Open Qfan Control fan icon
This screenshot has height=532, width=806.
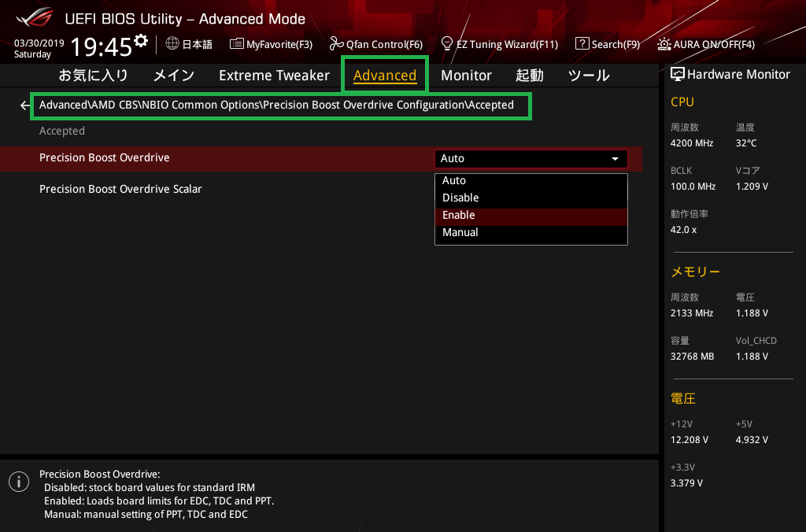[x=336, y=44]
